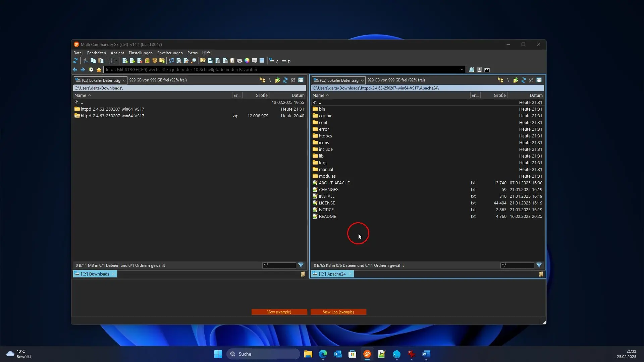Open the left panel drive dropdown
The height and width of the screenshot is (362, 644).
[100, 80]
